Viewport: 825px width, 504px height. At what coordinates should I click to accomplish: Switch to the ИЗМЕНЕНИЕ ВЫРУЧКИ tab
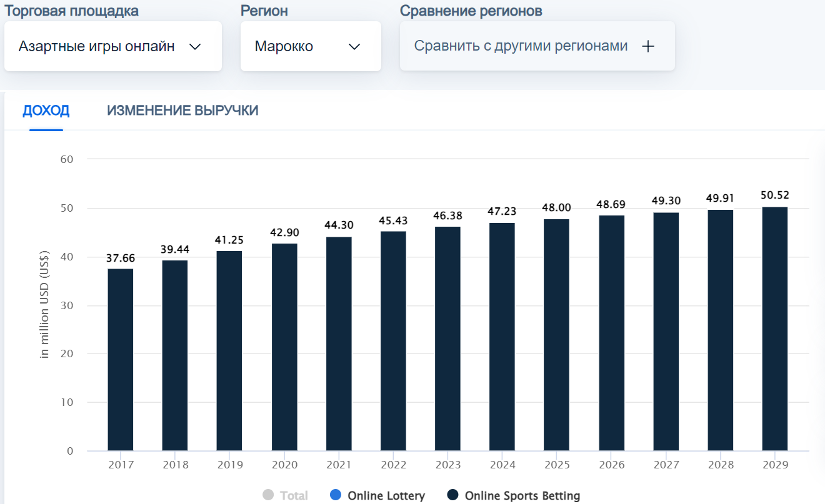[x=182, y=111]
